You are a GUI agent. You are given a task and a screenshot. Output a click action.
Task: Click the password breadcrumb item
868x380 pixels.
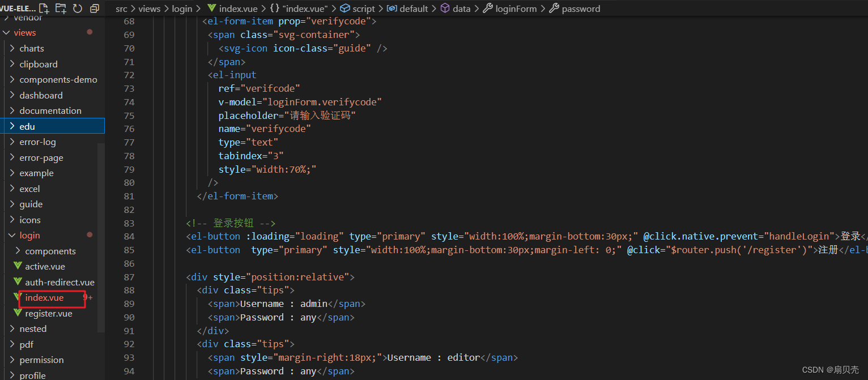(x=581, y=8)
